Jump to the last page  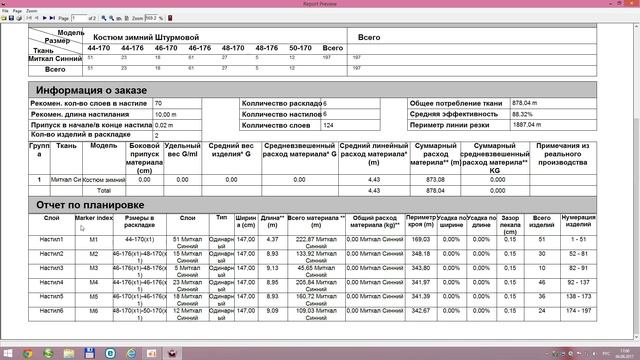52,18
